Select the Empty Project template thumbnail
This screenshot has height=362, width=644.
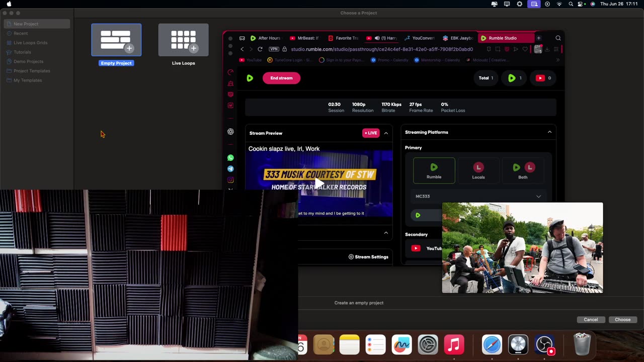point(116,40)
